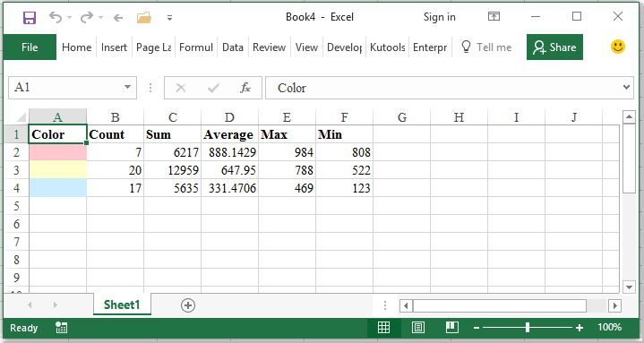Undo the last action
644x343 pixels.
tap(55, 17)
